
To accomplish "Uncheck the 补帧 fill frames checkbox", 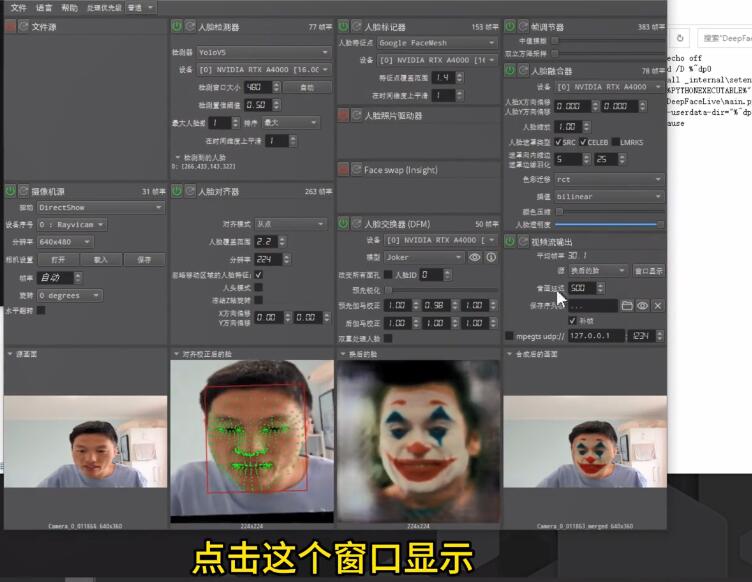I will tap(572, 320).
